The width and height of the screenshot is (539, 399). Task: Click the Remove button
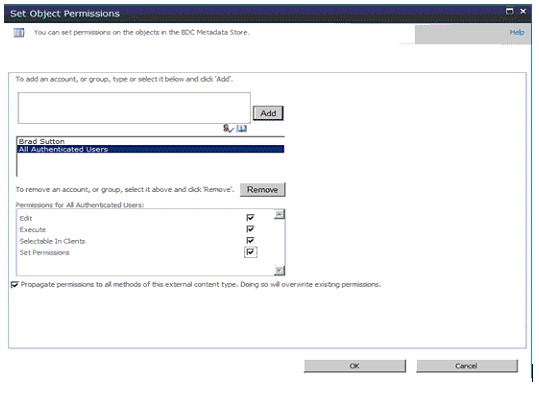pyautogui.click(x=262, y=190)
